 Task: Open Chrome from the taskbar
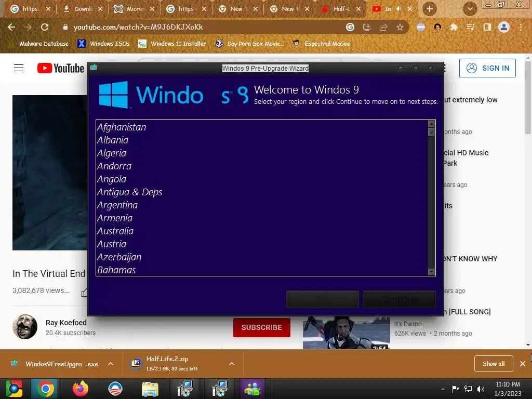[45, 389]
